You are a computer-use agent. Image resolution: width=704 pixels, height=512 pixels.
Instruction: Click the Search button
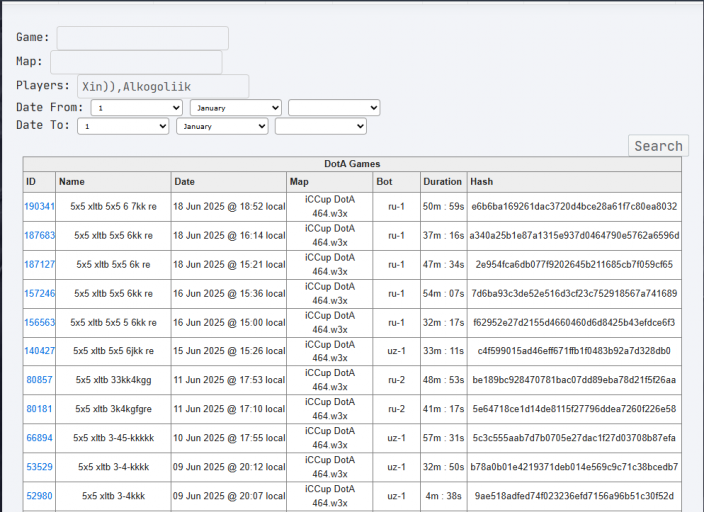point(658,146)
